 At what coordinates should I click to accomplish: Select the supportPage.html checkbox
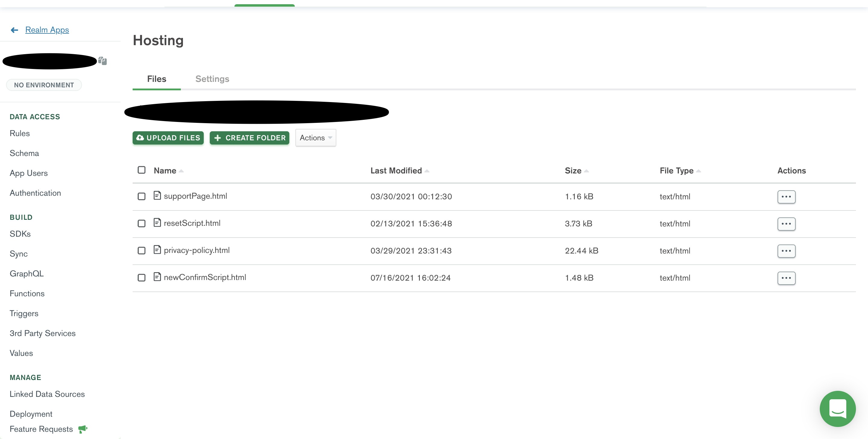coord(142,196)
